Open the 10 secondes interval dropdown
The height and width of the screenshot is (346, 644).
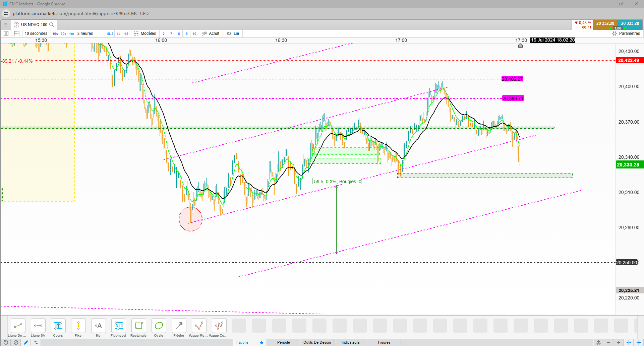coord(36,33)
